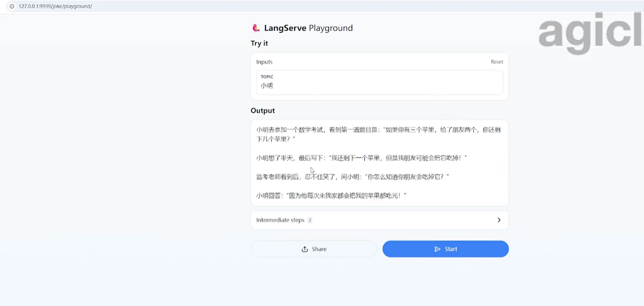Click the first paragraph of joke output

click(x=378, y=134)
